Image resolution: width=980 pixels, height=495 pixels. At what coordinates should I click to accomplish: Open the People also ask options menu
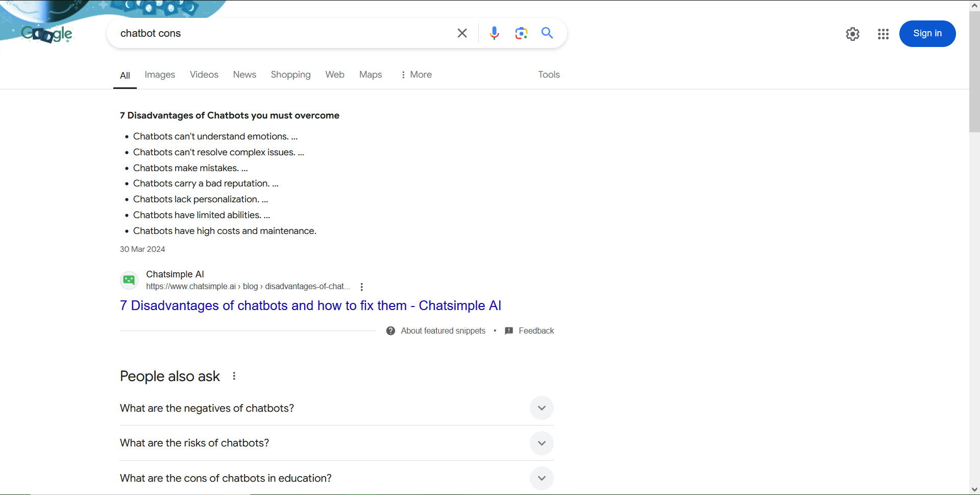(234, 376)
